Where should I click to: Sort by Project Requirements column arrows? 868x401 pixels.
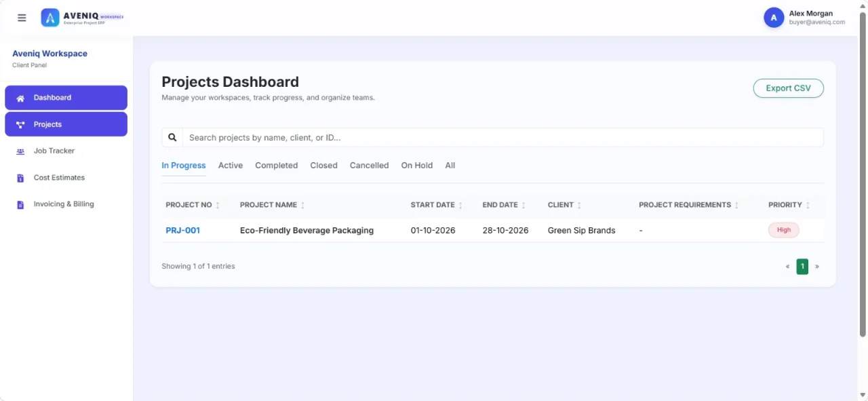click(736, 205)
